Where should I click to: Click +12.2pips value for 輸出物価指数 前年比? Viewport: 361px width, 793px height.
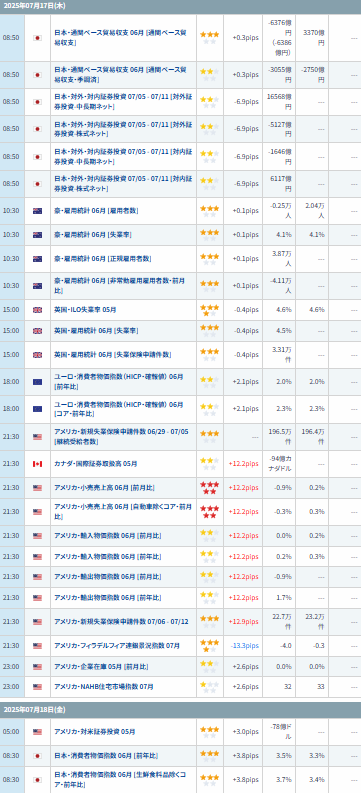point(244,598)
